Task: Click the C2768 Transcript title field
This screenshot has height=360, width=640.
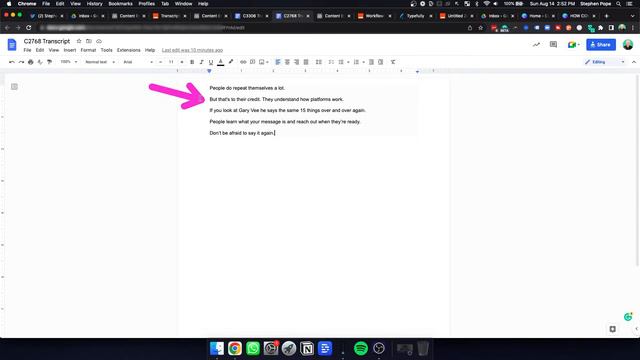Action: click(x=47, y=41)
